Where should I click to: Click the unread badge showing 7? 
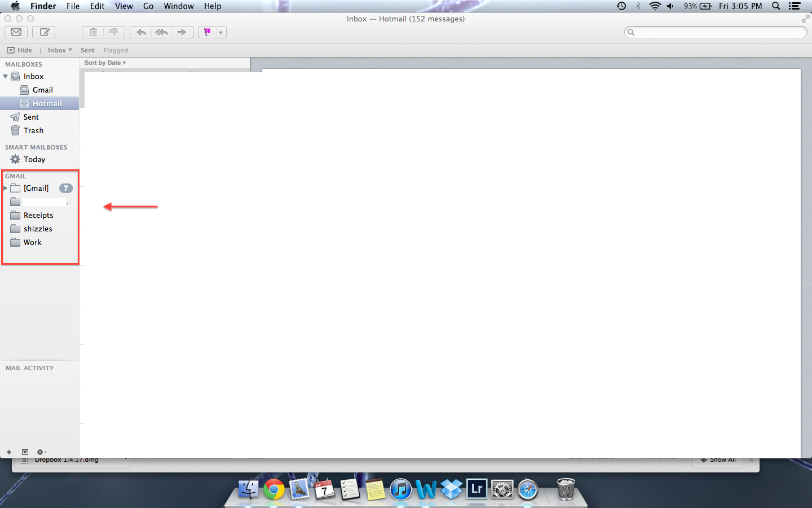click(66, 188)
